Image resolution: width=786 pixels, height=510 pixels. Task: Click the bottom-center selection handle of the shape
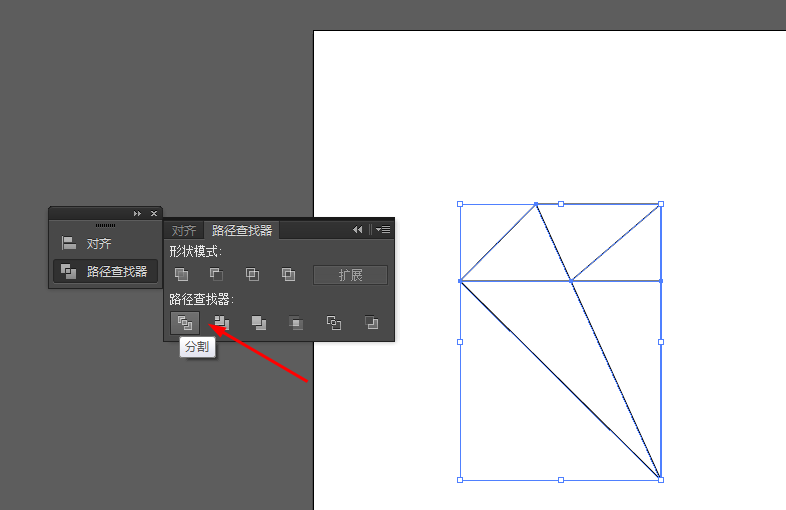point(561,480)
